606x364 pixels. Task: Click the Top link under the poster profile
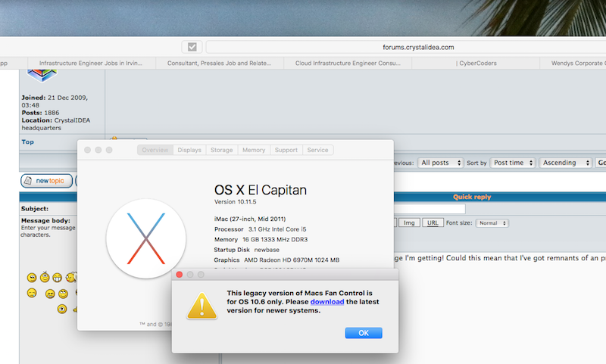click(27, 142)
